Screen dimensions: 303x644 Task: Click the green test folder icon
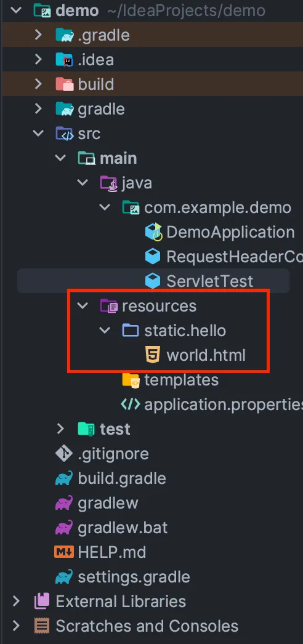point(86,429)
